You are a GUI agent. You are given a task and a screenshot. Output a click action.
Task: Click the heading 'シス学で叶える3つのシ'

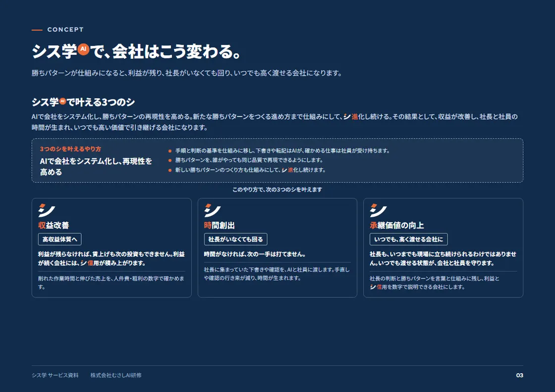click(x=83, y=102)
